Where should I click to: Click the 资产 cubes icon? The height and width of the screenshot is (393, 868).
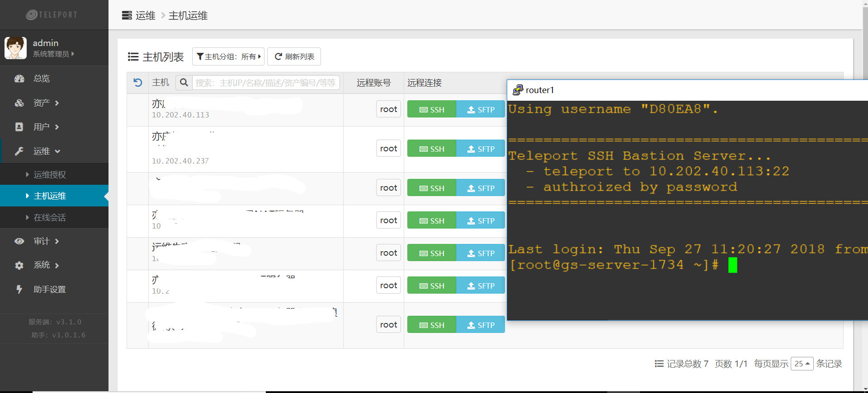[19, 103]
